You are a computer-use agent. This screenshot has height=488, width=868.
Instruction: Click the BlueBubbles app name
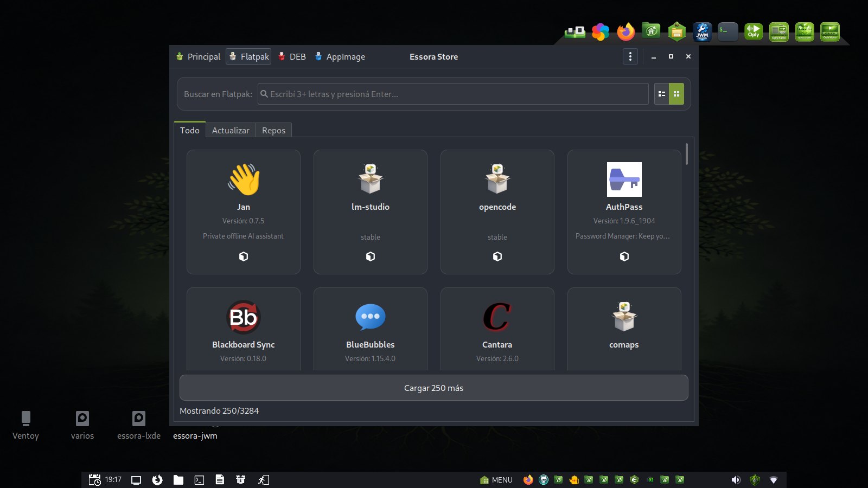pos(371,345)
